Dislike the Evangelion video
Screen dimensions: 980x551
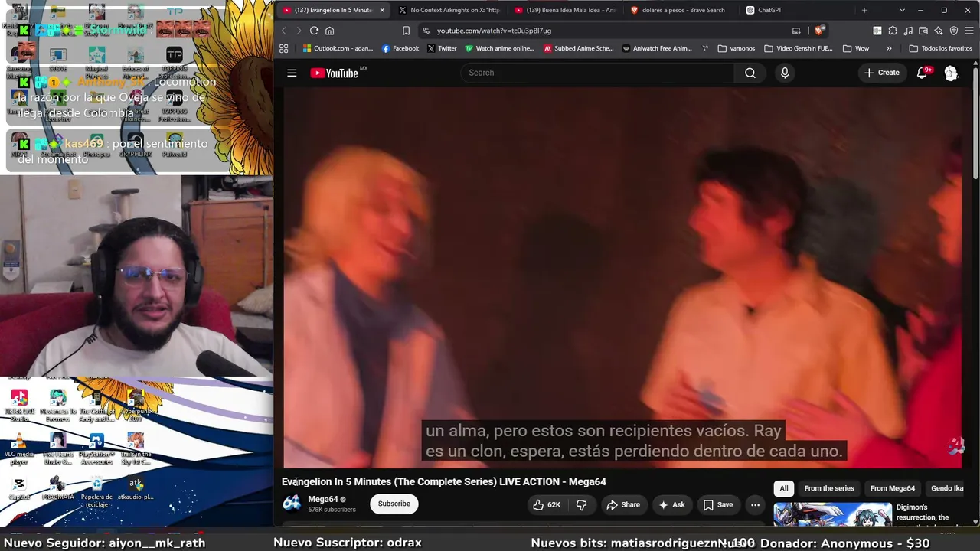[582, 504]
